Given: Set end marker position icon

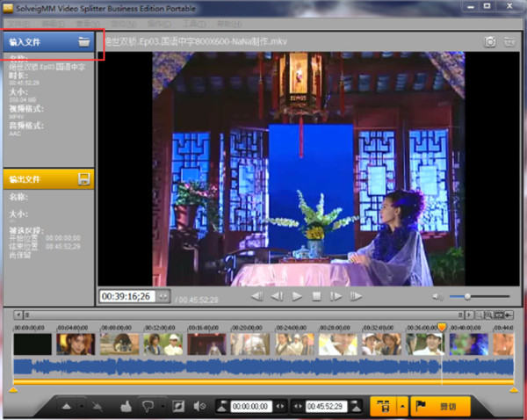Looking at the screenshot, I should pos(356,406).
